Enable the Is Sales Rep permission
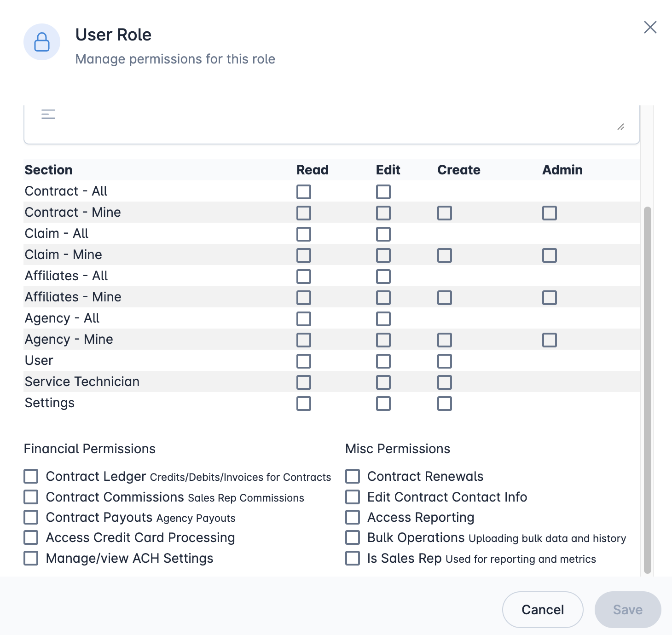The width and height of the screenshot is (672, 635). point(353,558)
